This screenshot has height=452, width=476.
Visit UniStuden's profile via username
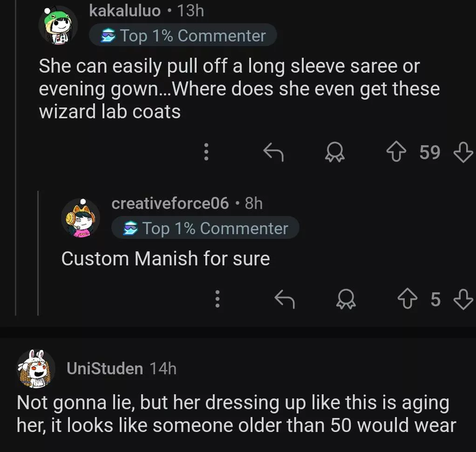(x=105, y=368)
